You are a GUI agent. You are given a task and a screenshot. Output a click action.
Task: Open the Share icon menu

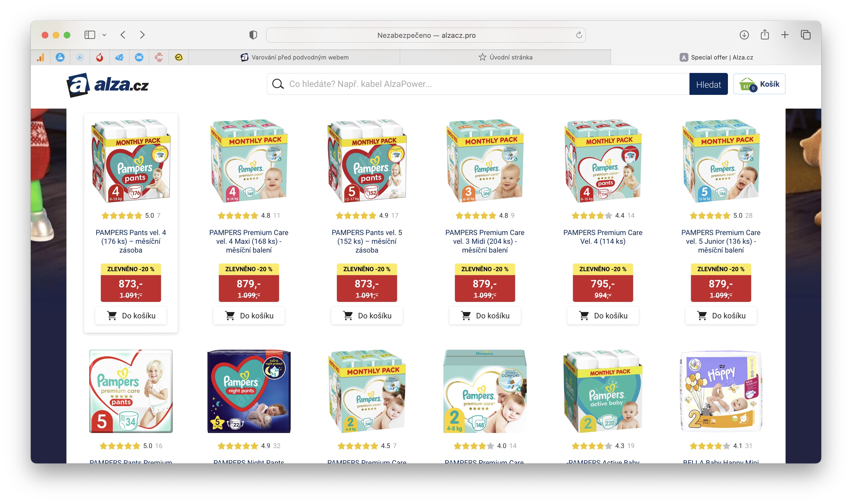tap(765, 35)
